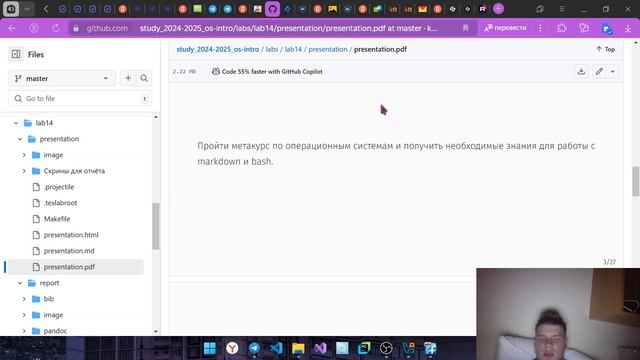The width and height of the screenshot is (640, 360).
Task: Open the browser extensions puzzle icon
Action: 562,28
